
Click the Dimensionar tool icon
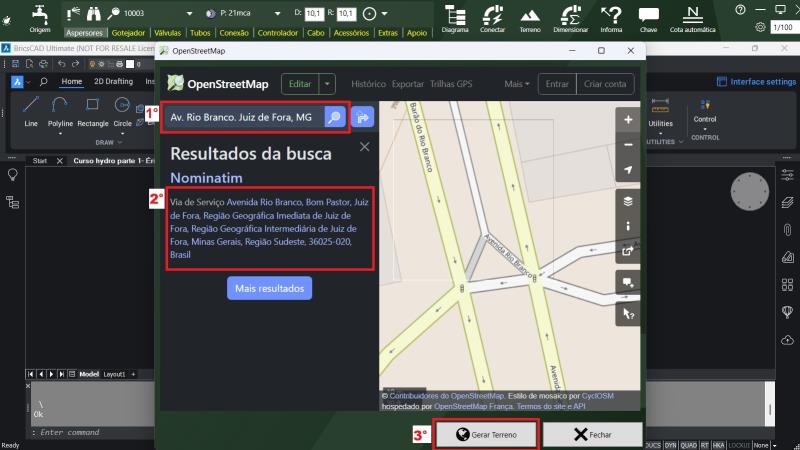[x=570, y=15]
